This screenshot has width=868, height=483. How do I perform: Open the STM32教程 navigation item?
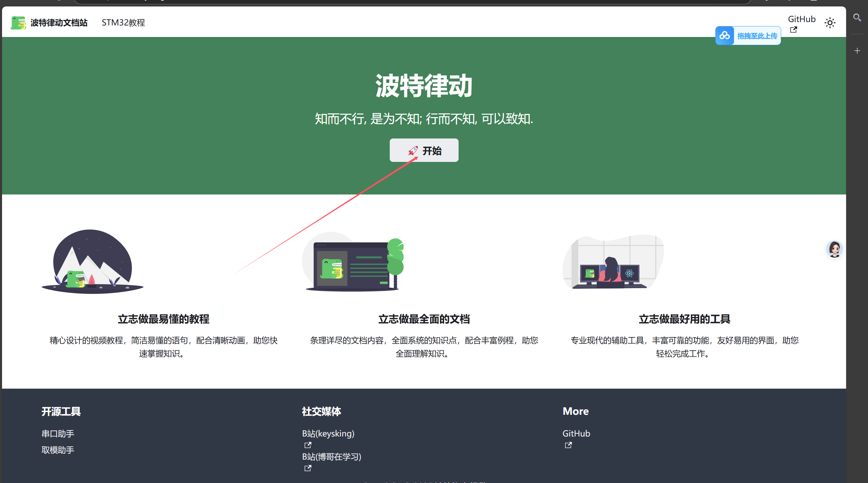click(123, 22)
